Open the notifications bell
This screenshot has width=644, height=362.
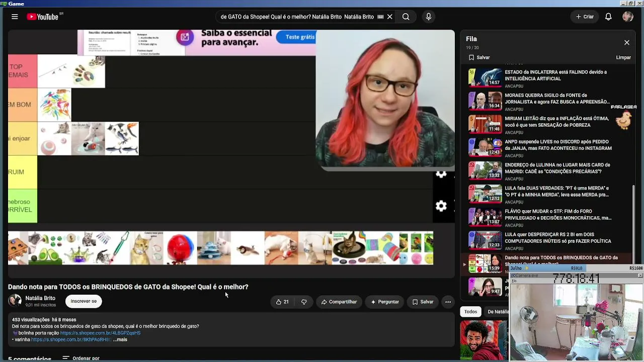[608, 17]
